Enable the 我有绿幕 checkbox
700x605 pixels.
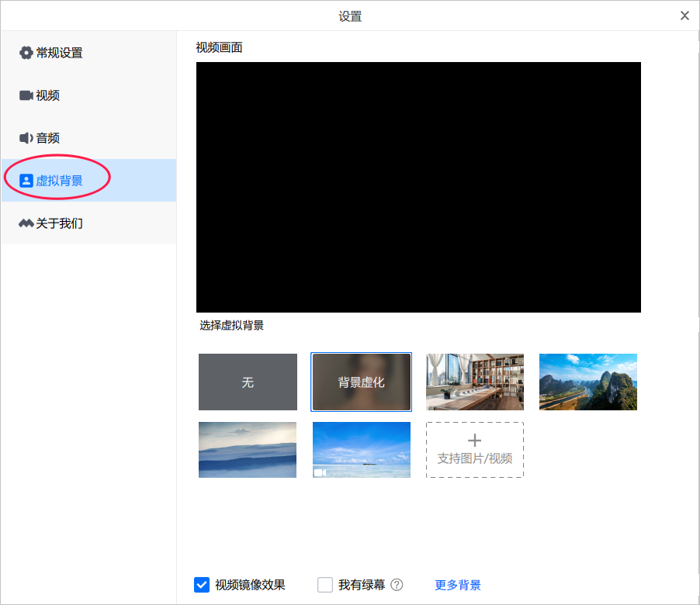[x=325, y=585]
